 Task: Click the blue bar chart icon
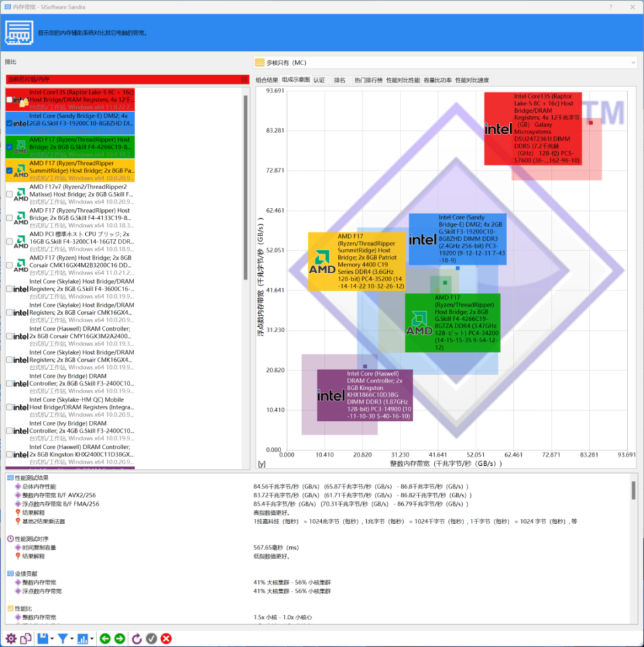tap(83, 638)
